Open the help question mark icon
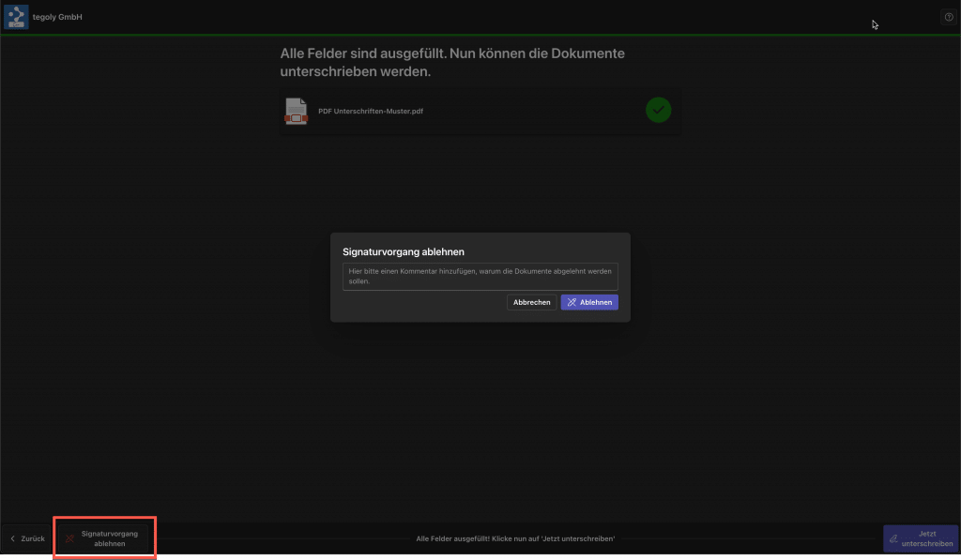The width and height of the screenshot is (961, 560). pos(948,17)
